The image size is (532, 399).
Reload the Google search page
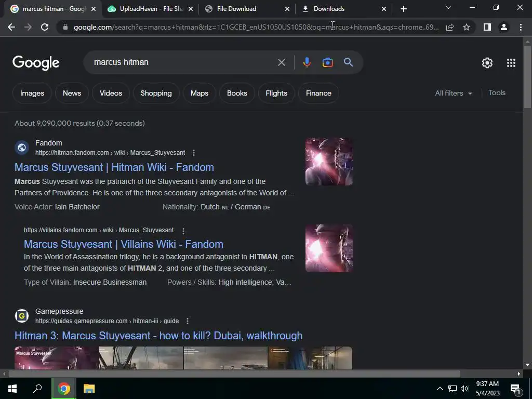pos(45,27)
